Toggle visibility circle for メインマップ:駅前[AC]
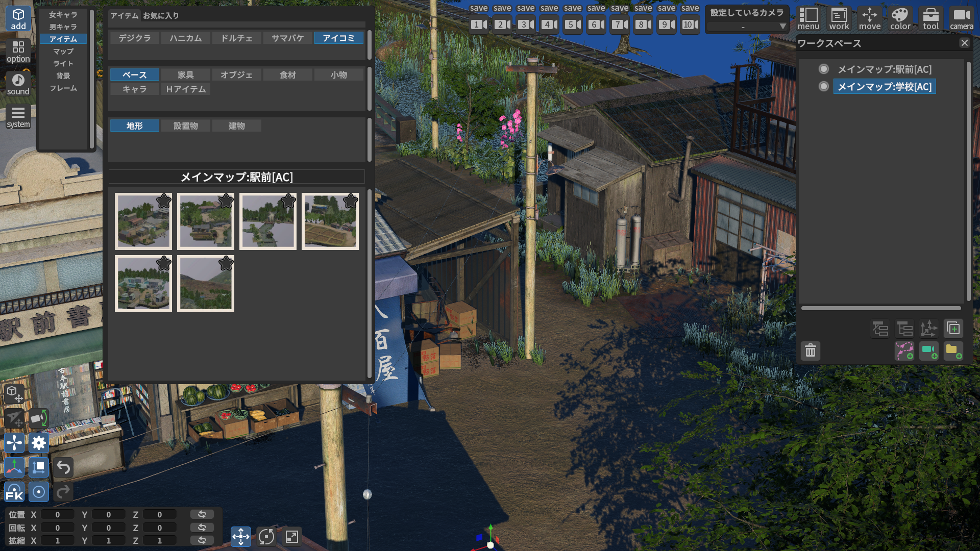980x551 pixels. pos(823,69)
